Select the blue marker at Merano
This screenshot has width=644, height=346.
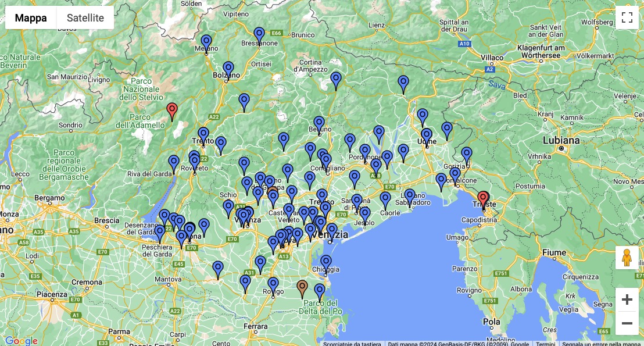click(206, 42)
